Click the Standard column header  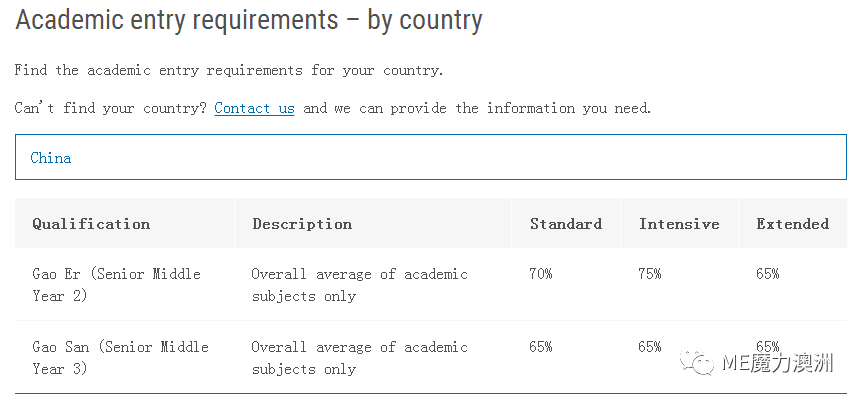coord(566,224)
